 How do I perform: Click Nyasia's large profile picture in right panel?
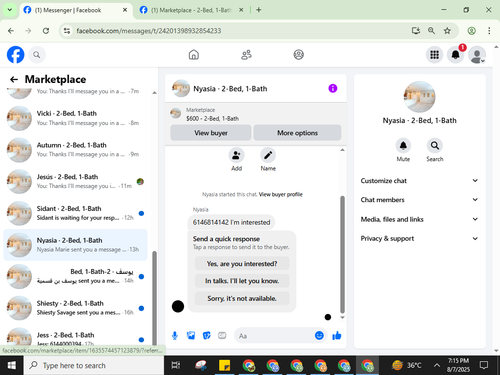[419, 97]
